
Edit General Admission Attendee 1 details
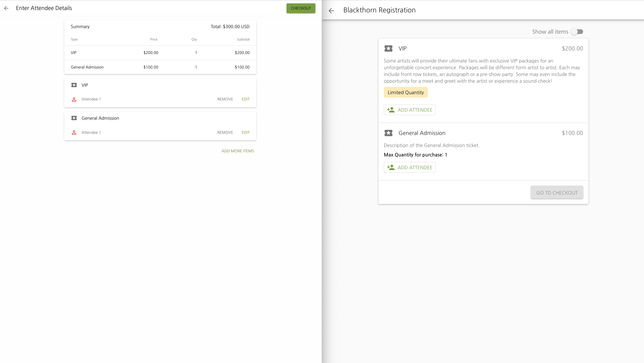(x=246, y=133)
